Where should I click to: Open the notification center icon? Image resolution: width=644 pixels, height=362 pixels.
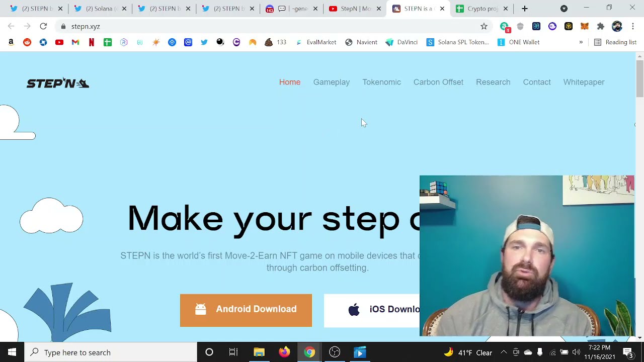coord(628,352)
